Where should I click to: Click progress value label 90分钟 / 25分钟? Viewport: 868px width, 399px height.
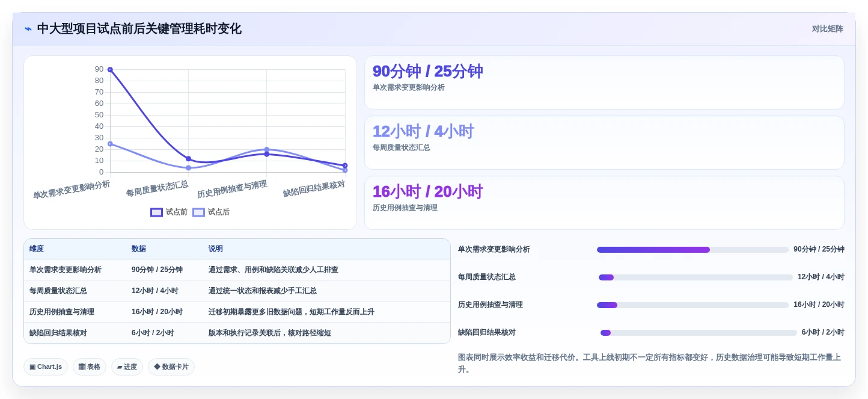819,249
